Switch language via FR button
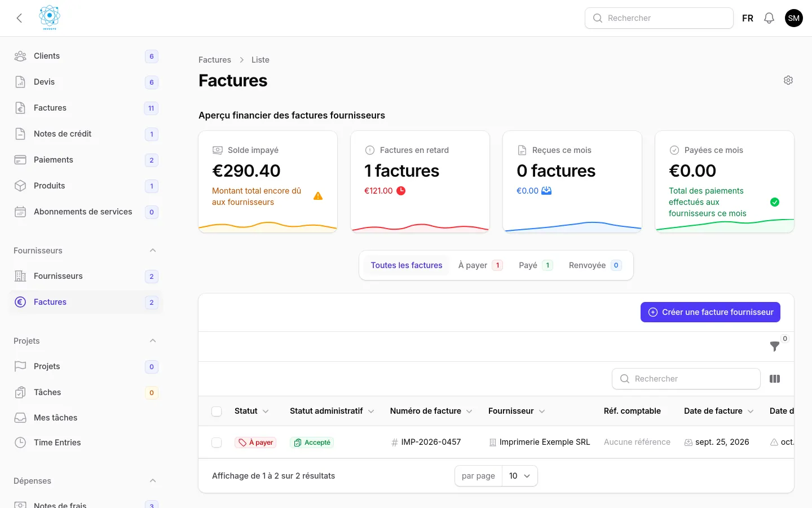Screen dimensions: 812x508 point(748,18)
